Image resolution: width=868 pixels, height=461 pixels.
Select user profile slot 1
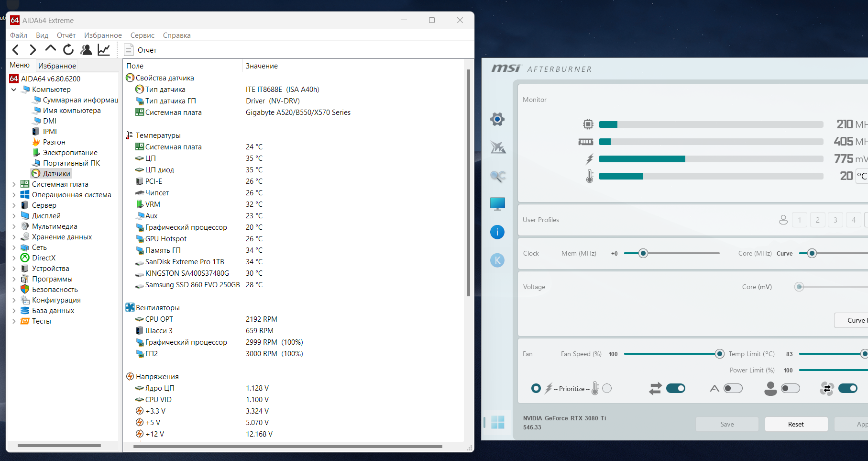(800, 220)
